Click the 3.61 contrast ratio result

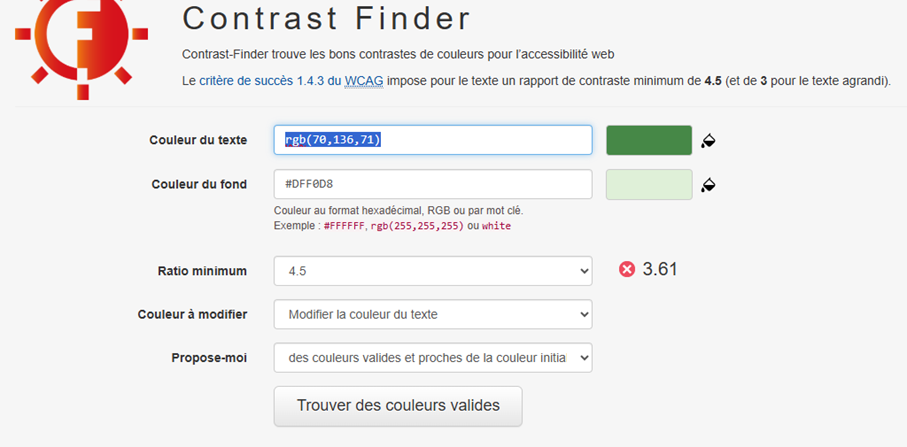coord(660,269)
